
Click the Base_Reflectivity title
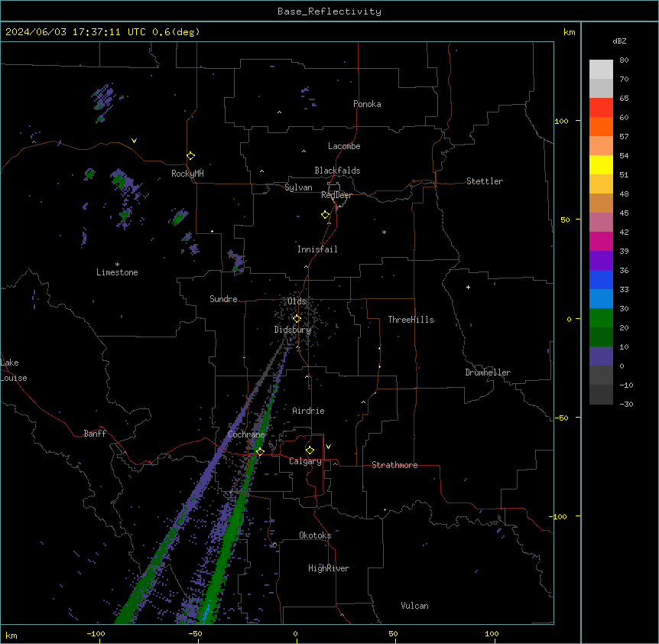click(x=329, y=11)
